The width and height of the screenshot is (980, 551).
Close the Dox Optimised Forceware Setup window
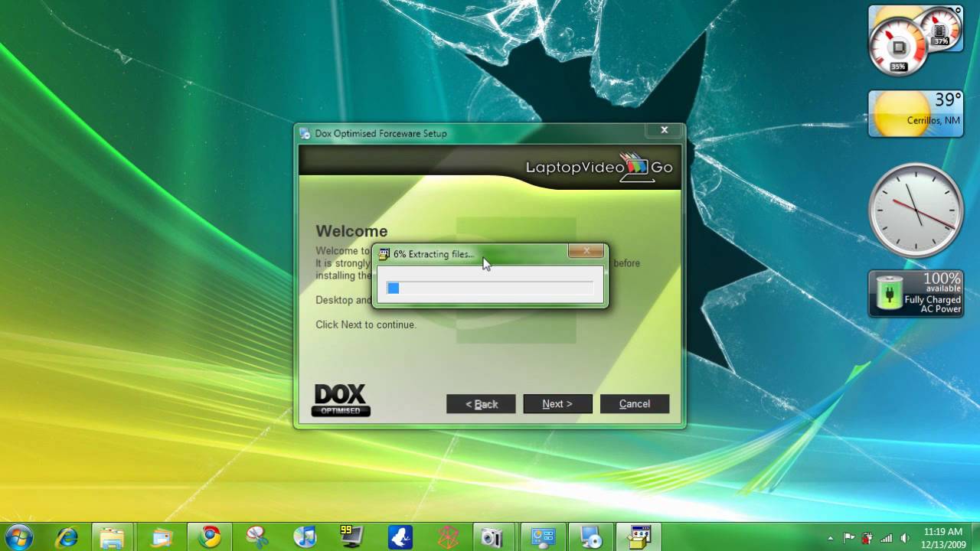(665, 130)
